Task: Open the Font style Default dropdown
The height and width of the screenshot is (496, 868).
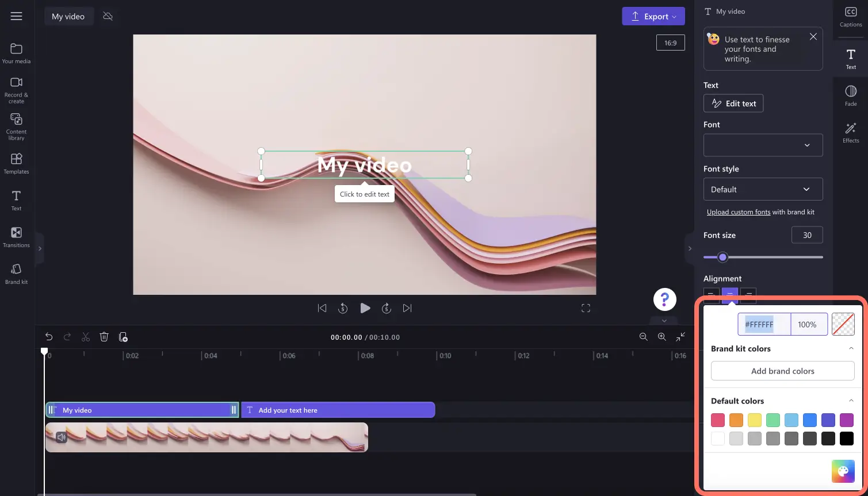Action: pyautogui.click(x=763, y=189)
